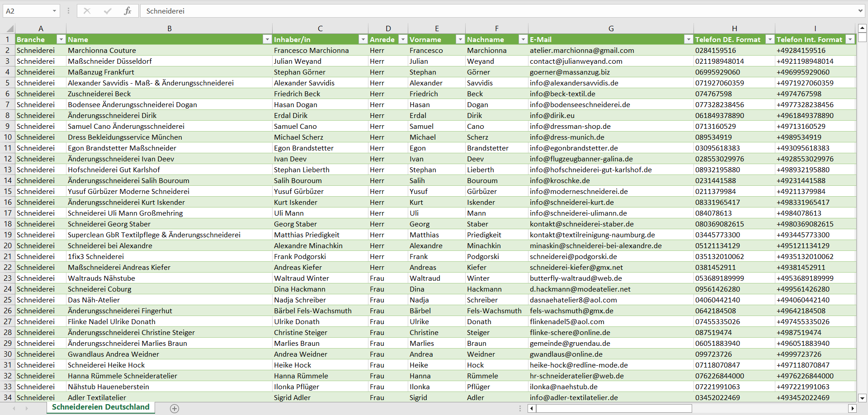Screen dimensions: 868x415
Task: Open the Vorname column filter dropdown
Action: [x=460, y=39]
